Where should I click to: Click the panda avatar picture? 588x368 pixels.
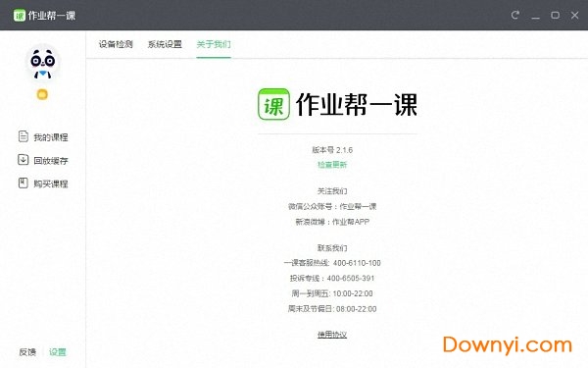tap(43, 63)
